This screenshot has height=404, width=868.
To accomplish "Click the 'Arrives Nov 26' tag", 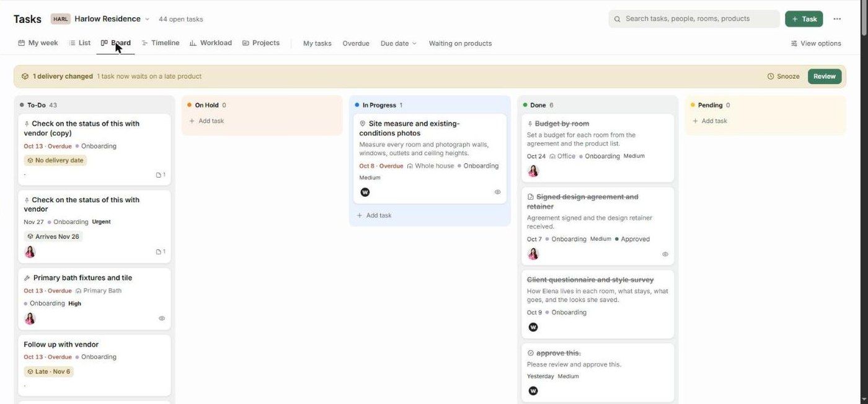I will (x=53, y=236).
